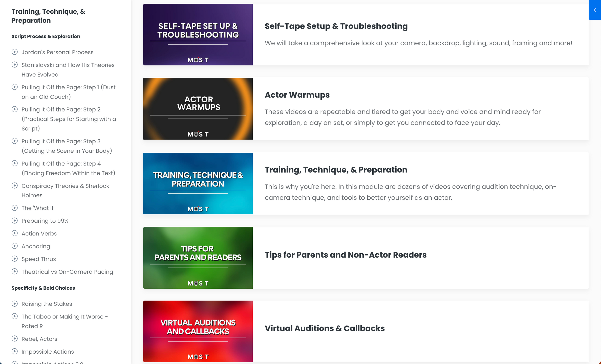Collapse sidebar with blue chevron button
This screenshot has width=601, height=364.
pos(595,10)
